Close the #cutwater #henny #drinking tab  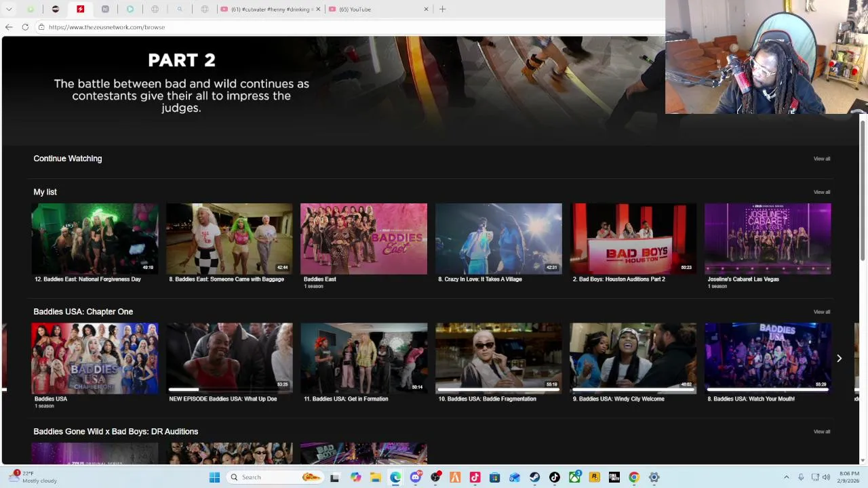point(317,9)
